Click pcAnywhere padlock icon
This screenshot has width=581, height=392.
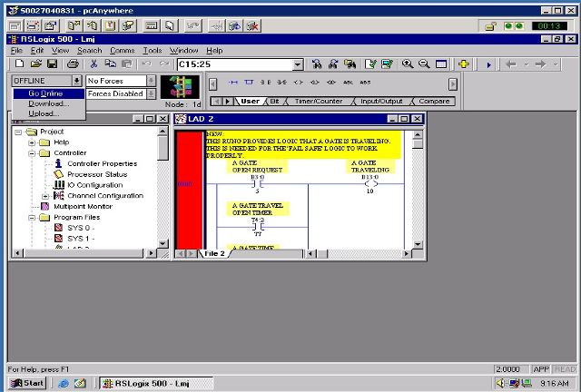[x=490, y=26]
